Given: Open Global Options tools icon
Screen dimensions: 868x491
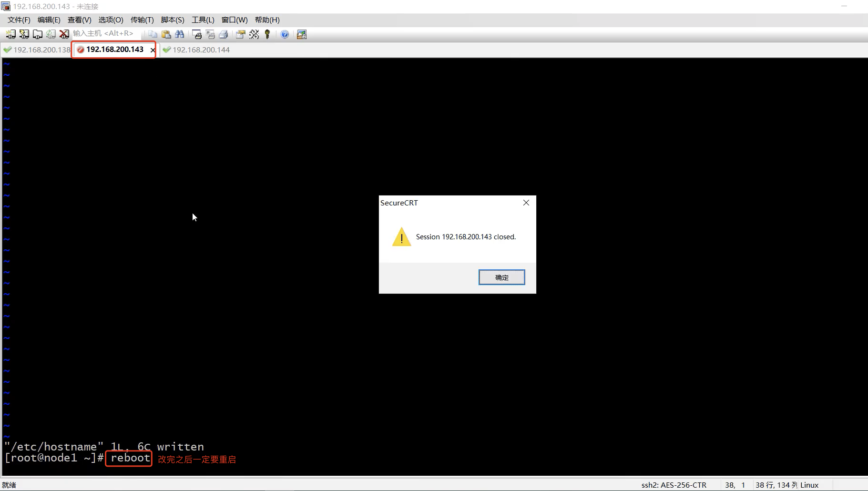Looking at the screenshot, I should click(x=254, y=34).
